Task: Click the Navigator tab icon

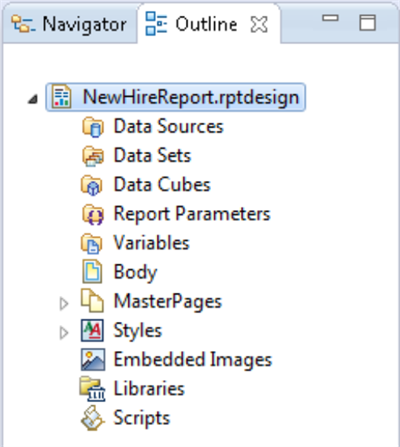Action: (23, 24)
